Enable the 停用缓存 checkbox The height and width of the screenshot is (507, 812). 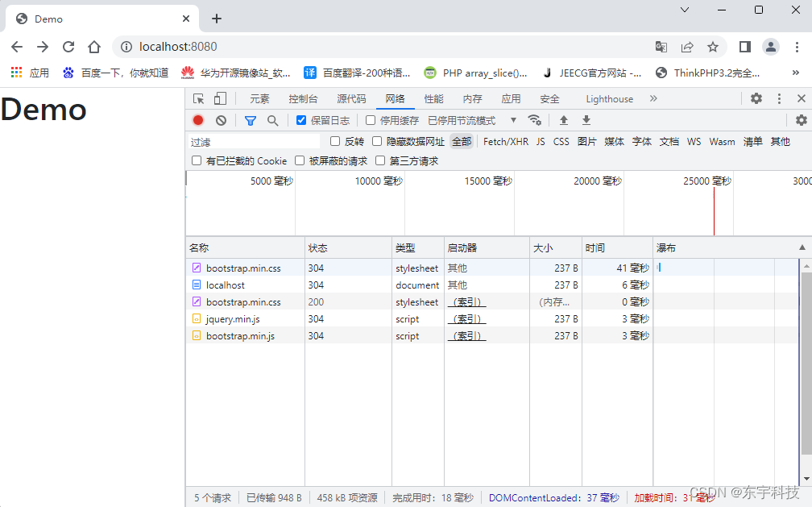pyautogui.click(x=370, y=120)
